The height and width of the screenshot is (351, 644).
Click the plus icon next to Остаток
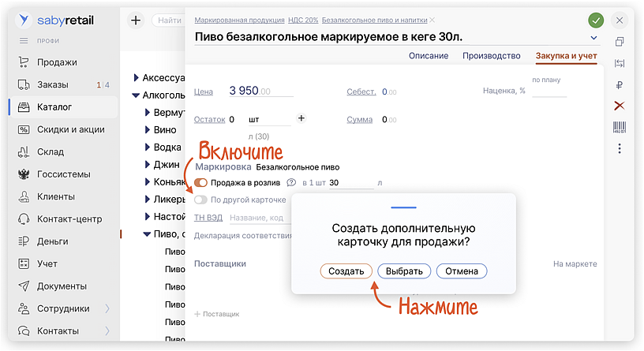coord(301,118)
